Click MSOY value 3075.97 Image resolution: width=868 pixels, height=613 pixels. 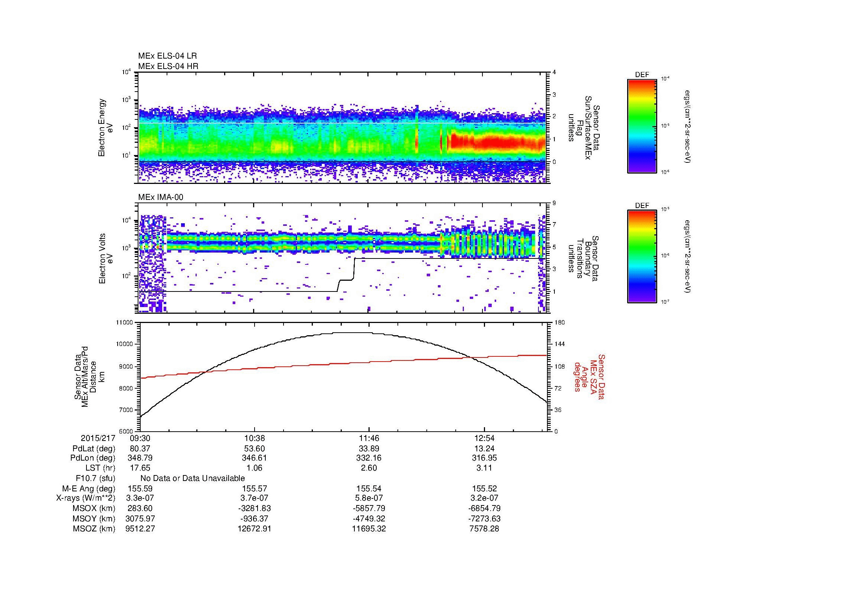tap(140, 518)
